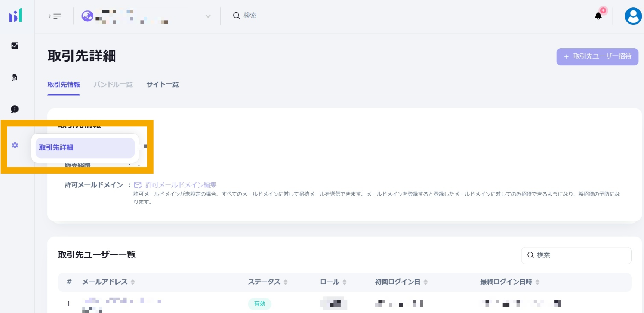This screenshot has height=313, width=644.
Task: Sort the ロール column
Action: coord(345,282)
